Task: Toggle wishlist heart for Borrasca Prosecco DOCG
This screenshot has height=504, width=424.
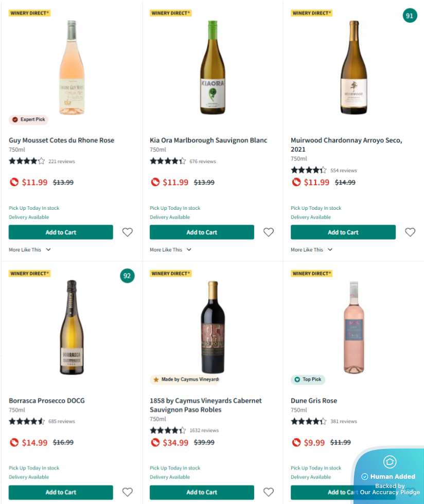Action: click(128, 492)
